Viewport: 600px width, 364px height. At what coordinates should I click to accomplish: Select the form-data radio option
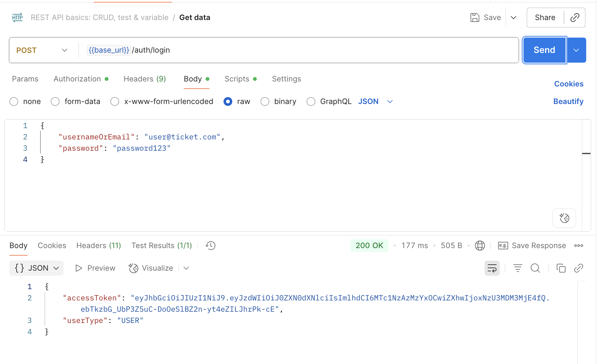point(55,101)
